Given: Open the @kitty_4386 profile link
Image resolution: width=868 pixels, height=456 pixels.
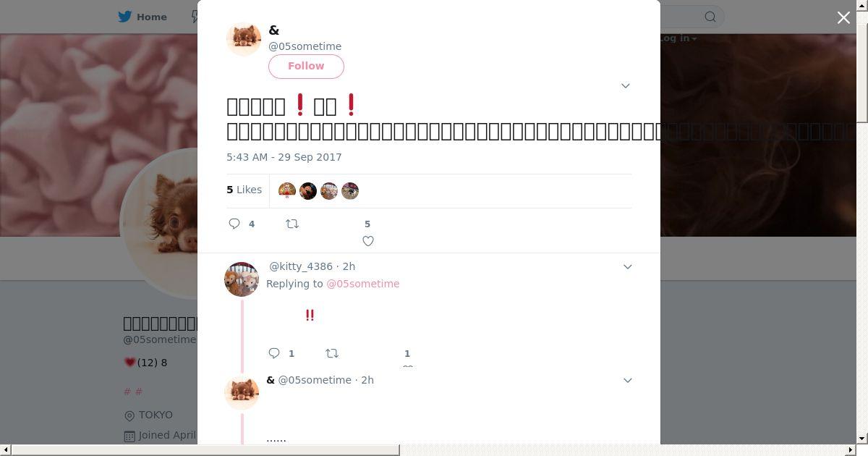Looking at the screenshot, I should pos(301,266).
